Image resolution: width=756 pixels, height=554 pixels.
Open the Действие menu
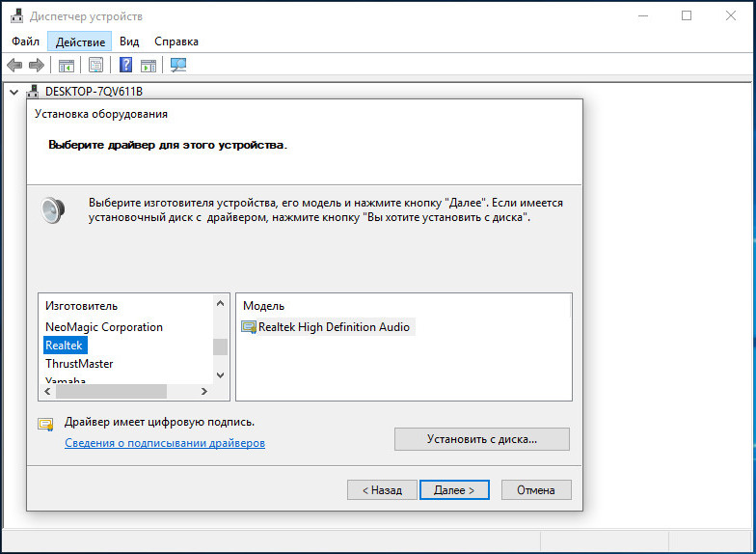coord(80,42)
